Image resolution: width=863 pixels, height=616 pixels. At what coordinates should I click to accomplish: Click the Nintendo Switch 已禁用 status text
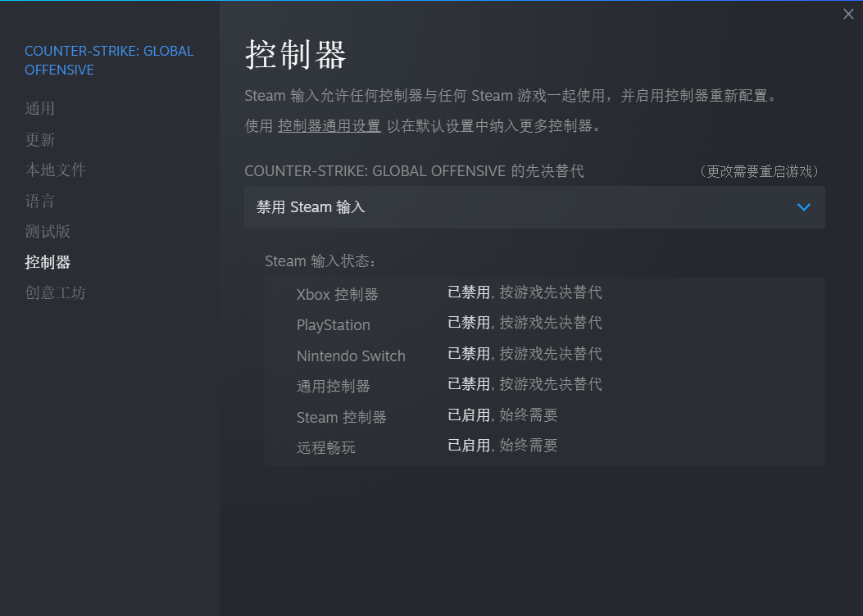click(x=468, y=353)
